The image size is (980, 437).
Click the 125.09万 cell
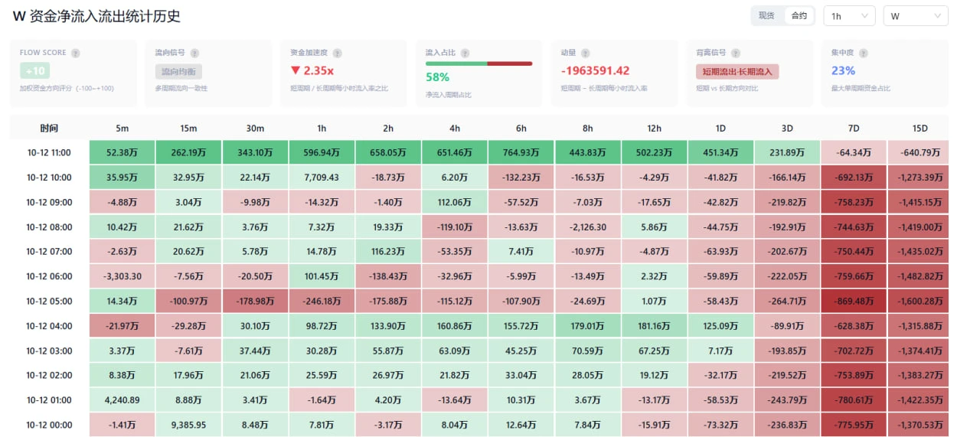tap(721, 326)
